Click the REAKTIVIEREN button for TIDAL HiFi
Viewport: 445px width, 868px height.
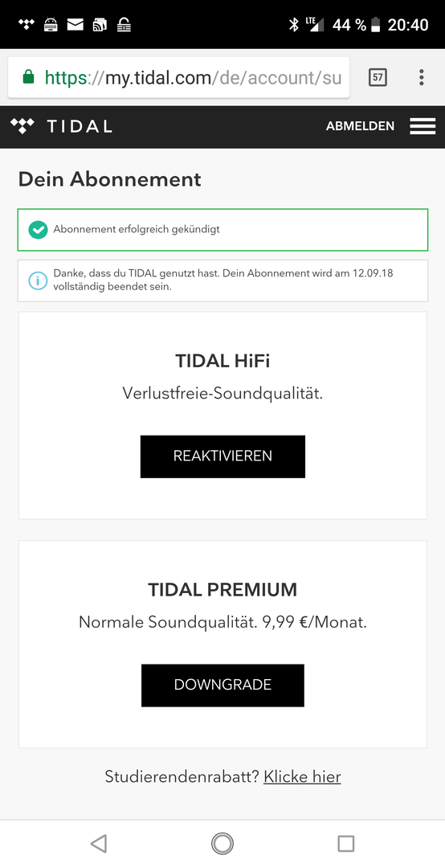coord(222,457)
